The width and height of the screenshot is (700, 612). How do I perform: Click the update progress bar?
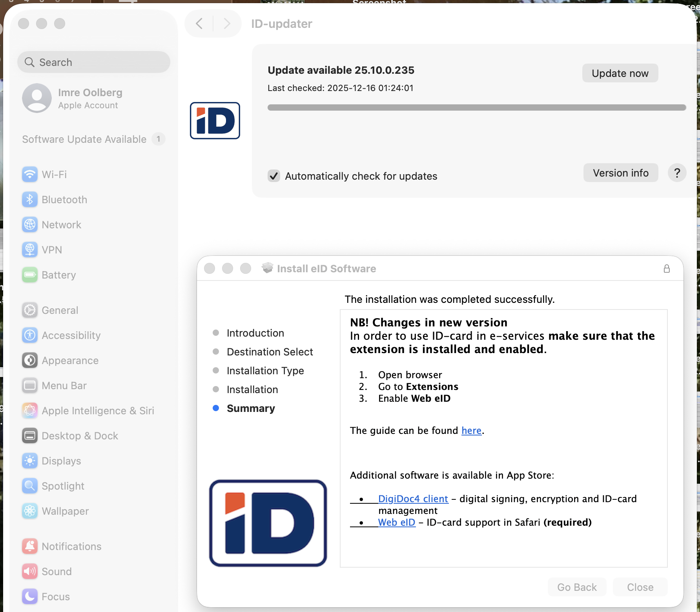[x=476, y=107]
